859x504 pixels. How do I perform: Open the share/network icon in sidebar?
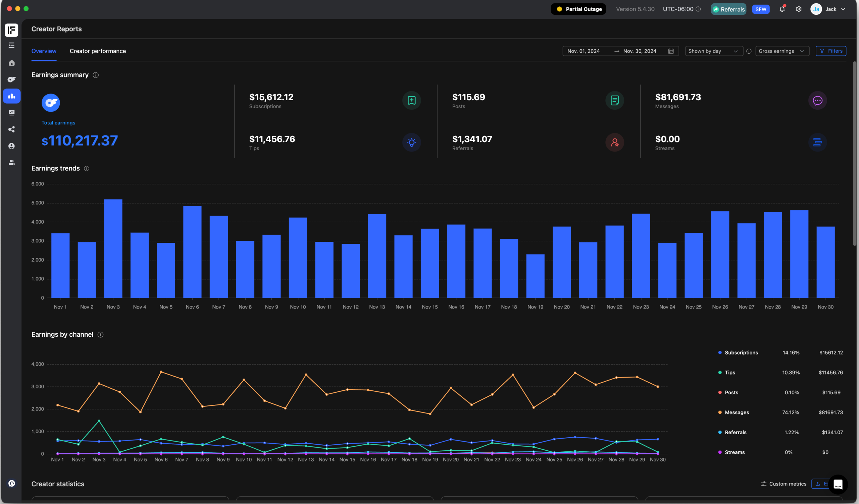point(12,129)
